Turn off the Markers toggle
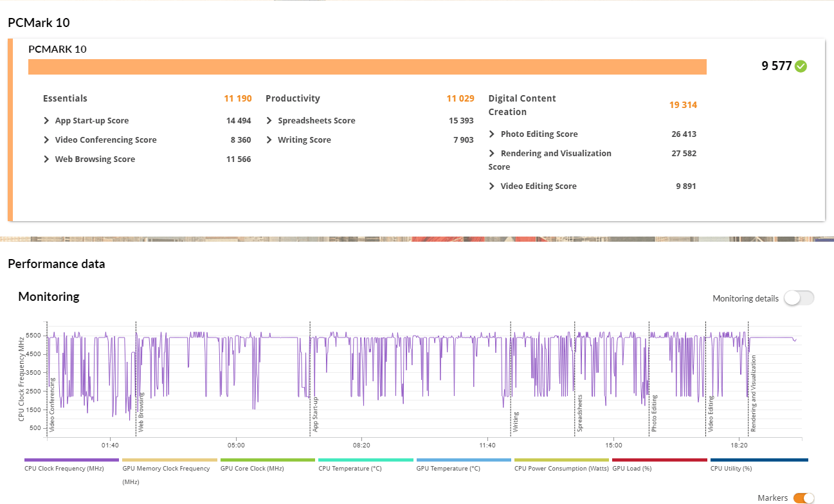834x504 pixels. coord(804,498)
